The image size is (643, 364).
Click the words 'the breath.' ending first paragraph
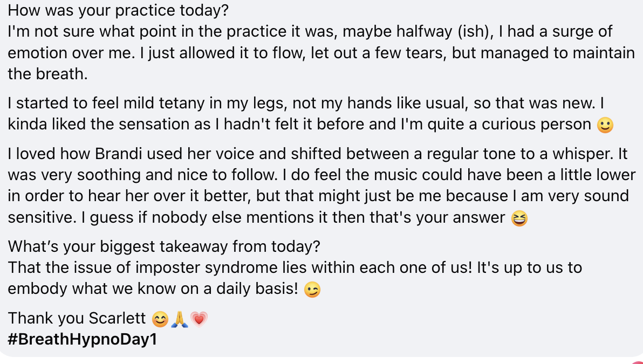pos(47,74)
